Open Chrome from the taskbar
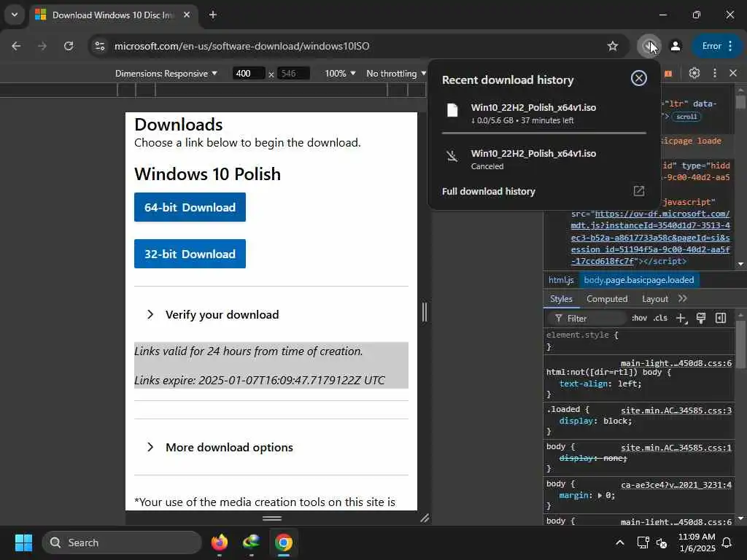The height and width of the screenshot is (560, 747). (284, 542)
